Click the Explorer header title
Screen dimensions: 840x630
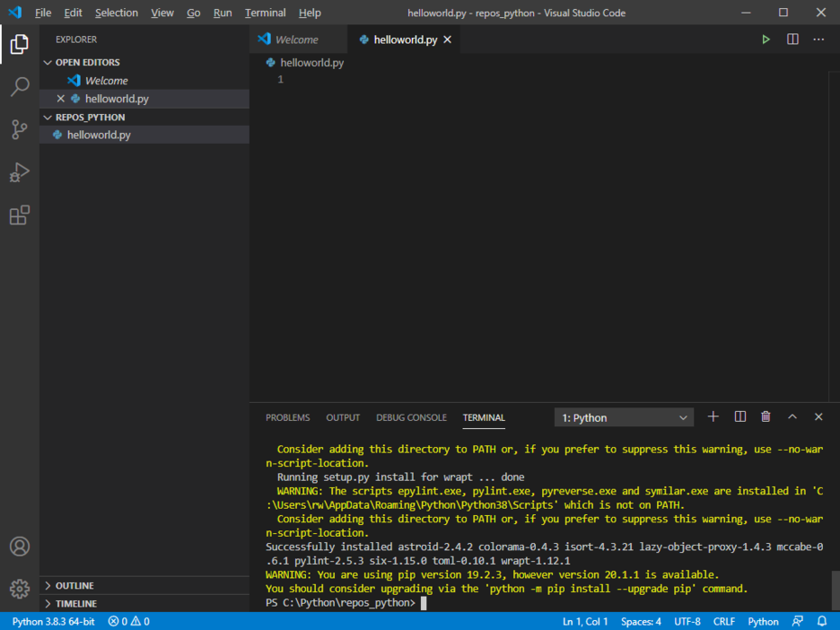[76, 39]
